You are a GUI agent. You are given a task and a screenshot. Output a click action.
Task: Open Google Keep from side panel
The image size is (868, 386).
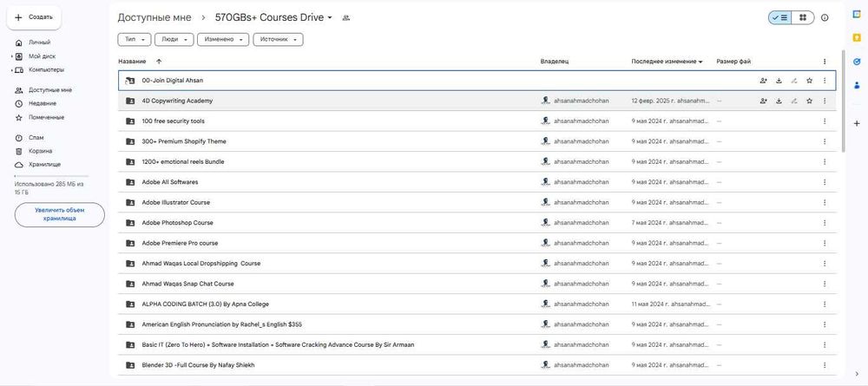(x=857, y=37)
